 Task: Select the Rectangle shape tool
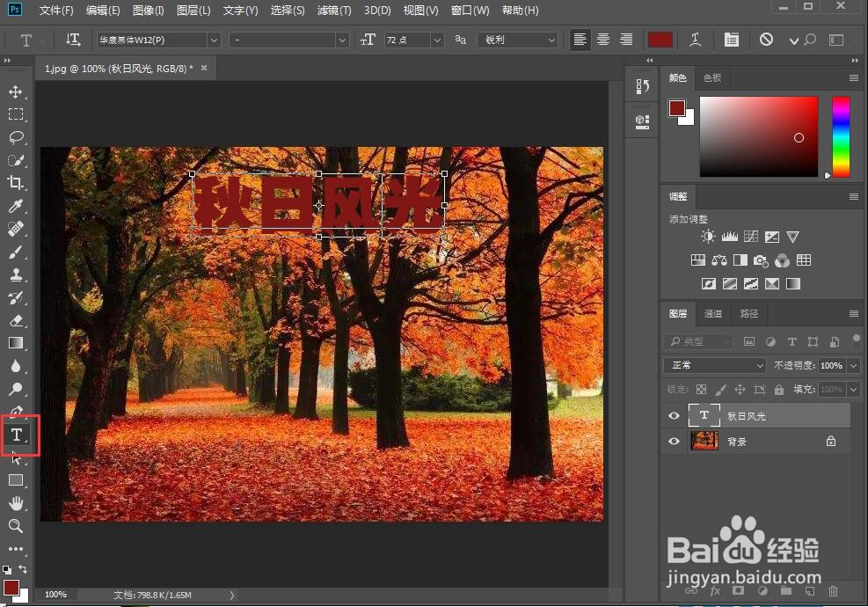(x=16, y=480)
